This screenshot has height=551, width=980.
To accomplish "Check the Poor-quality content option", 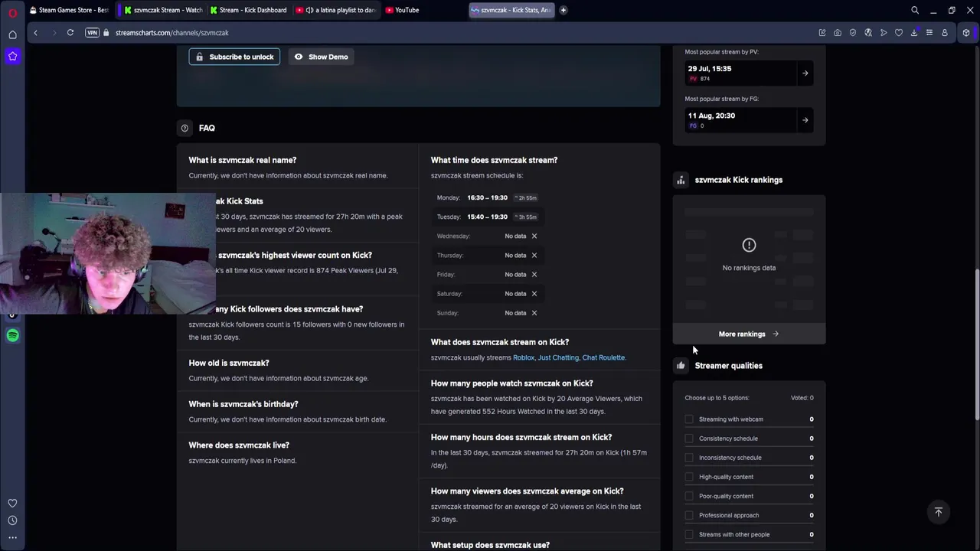I will click(689, 496).
